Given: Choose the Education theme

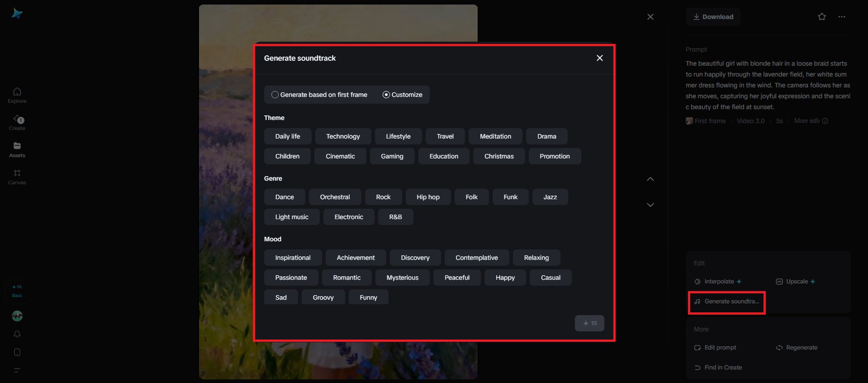Looking at the screenshot, I should point(444,156).
